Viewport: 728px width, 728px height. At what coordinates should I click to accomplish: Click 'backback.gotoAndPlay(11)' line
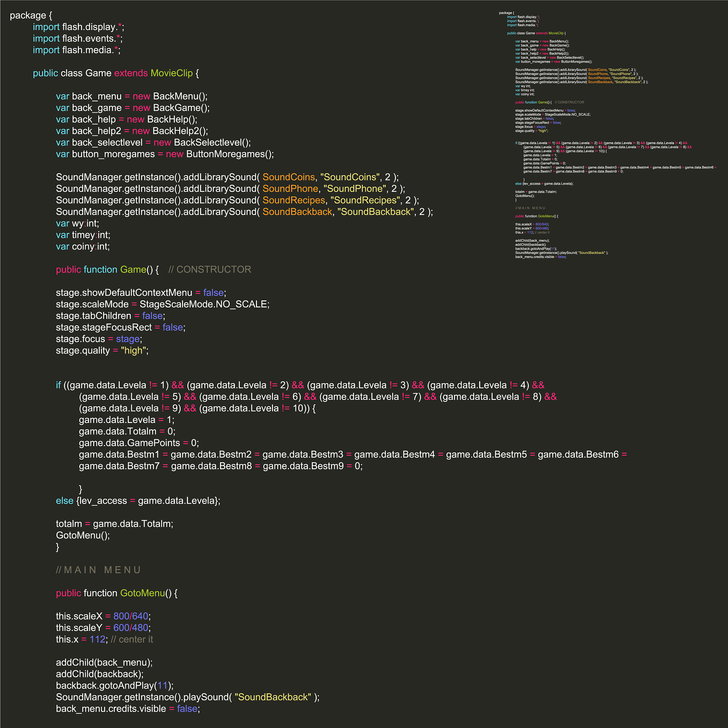click(114, 686)
